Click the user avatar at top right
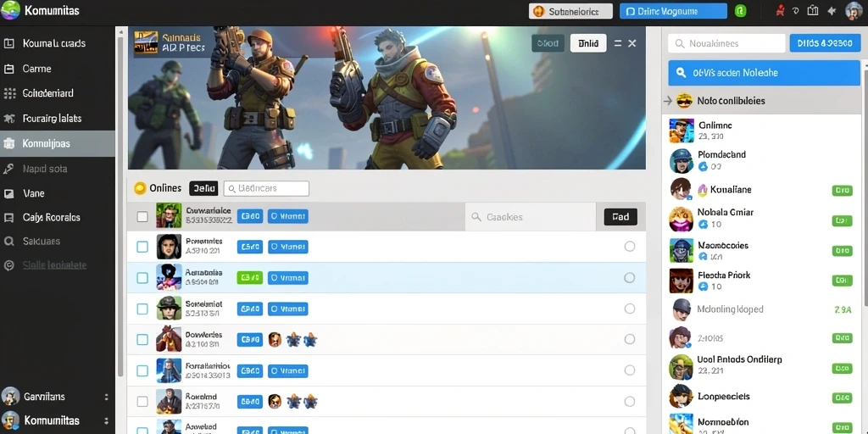 854,10
